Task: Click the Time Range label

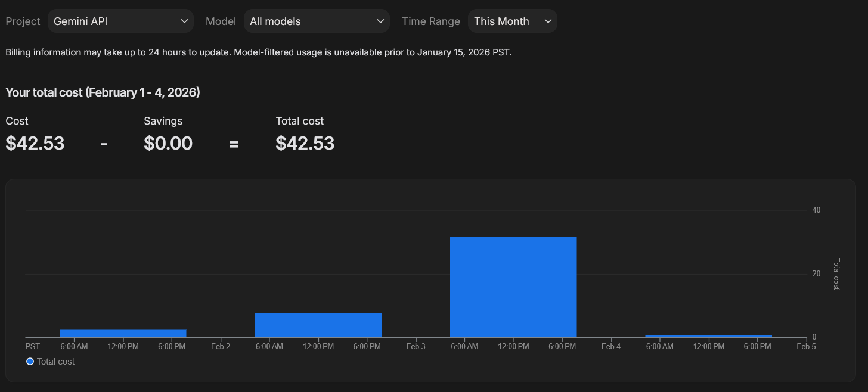Action: click(x=431, y=21)
